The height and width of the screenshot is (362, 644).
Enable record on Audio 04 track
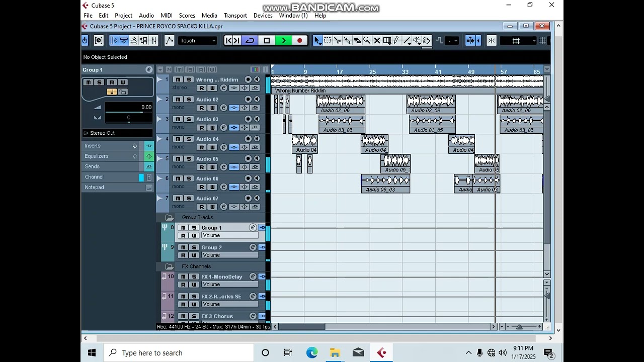tap(248, 139)
